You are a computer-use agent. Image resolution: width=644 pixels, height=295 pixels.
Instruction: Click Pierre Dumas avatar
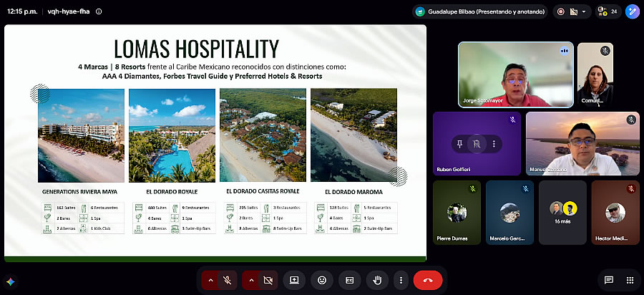point(457,213)
